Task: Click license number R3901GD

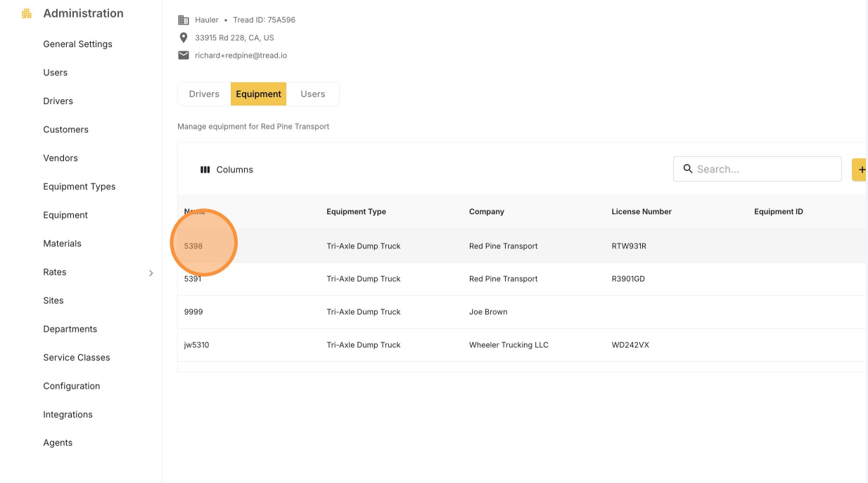Action: (x=628, y=279)
